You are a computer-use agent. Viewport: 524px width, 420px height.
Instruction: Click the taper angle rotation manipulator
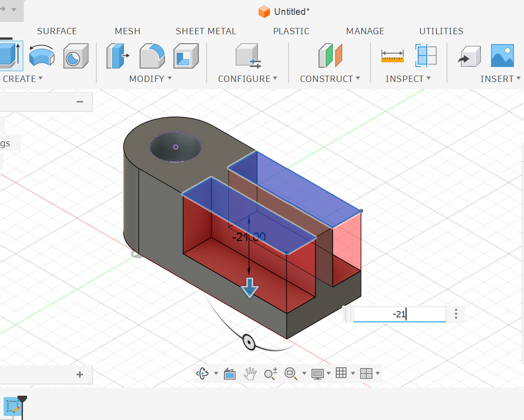[x=249, y=342]
